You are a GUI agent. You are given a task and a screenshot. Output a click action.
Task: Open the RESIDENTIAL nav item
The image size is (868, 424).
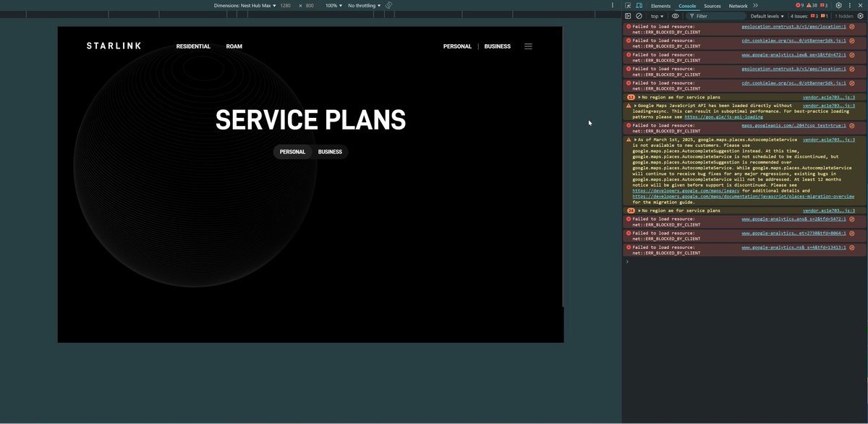coord(193,46)
